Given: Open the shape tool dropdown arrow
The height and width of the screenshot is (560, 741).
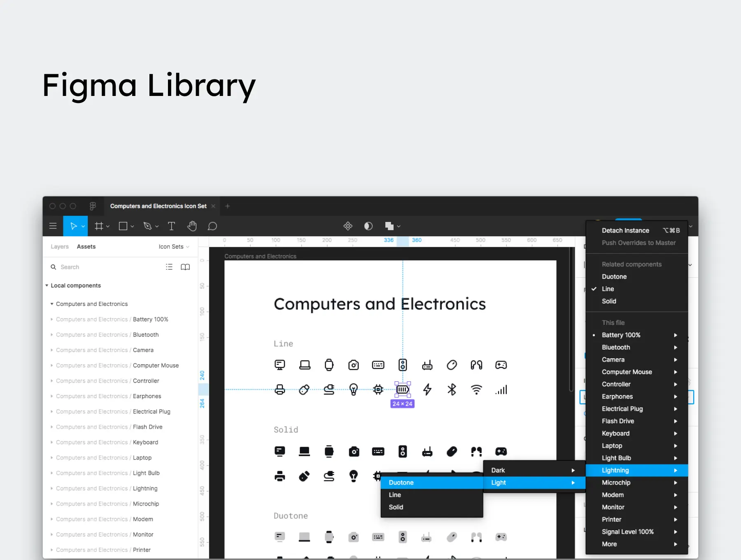Looking at the screenshot, I should 132,226.
